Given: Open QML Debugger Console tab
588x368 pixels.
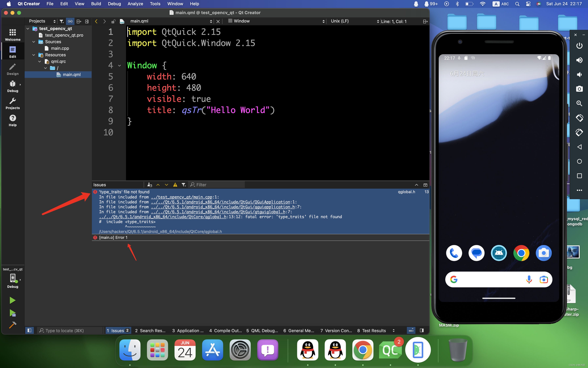Looking at the screenshot, I should point(262,331).
